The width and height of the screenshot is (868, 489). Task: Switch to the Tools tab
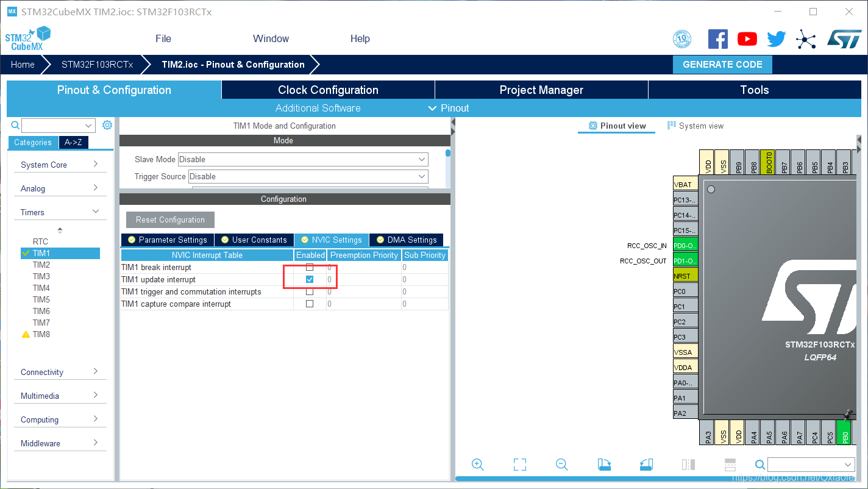point(755,90)
